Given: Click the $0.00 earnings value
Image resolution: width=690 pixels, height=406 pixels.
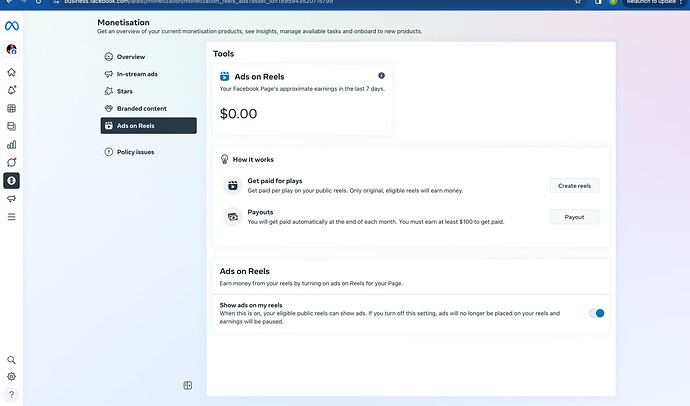Looking at the screenshot, I should pos(239,113).
